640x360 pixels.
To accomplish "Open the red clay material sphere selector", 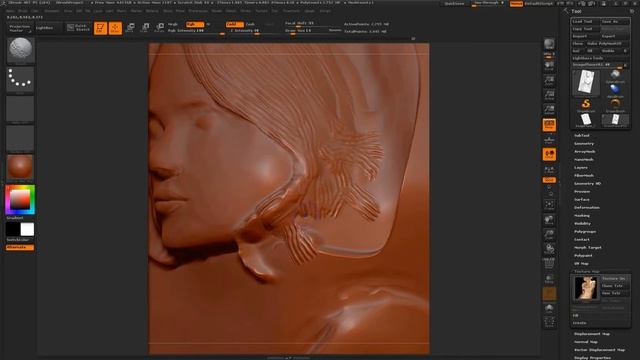I will (x=20, y=167).
